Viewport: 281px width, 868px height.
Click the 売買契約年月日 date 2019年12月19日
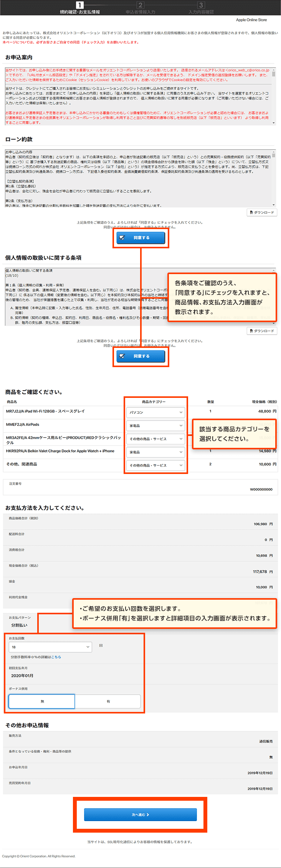pyautogui.click(x=260, y=789)
